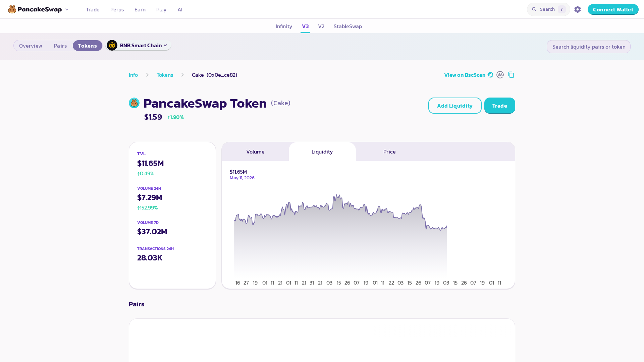Switch to the StableSwap tab
644x362 pixels.
348,26
